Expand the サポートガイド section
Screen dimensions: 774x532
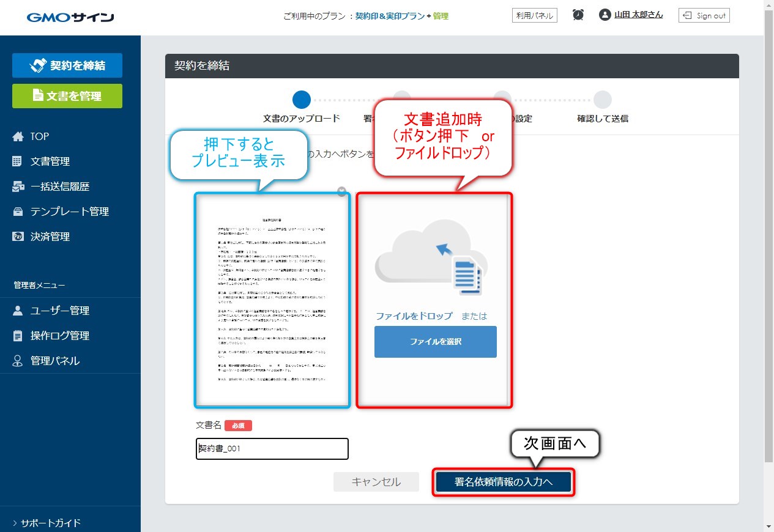tap(46, 523)
